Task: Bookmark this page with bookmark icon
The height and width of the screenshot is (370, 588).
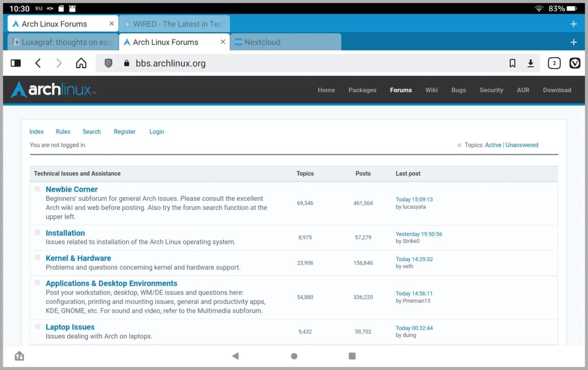Action: point(513,63)
